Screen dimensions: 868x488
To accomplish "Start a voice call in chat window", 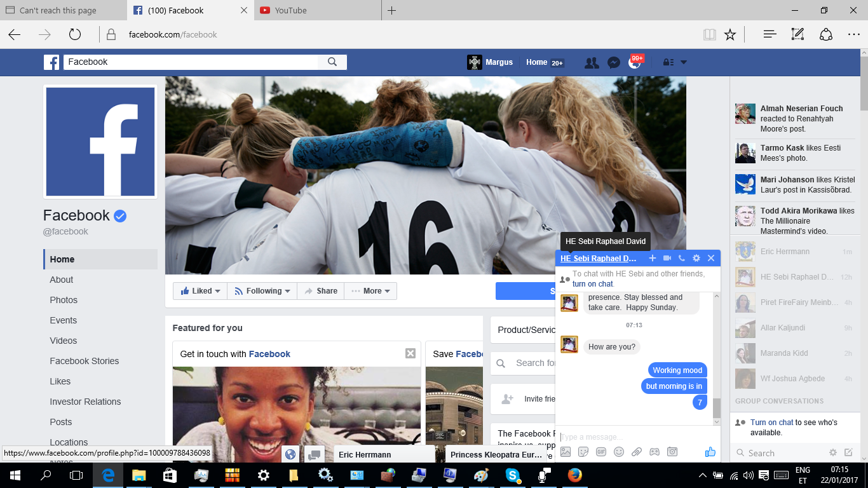I will coord(682,258).
